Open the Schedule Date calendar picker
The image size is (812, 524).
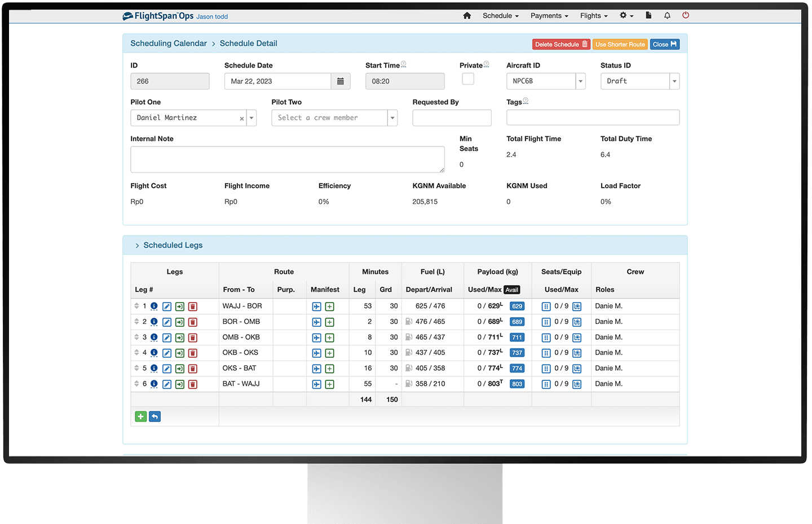tap(341, 81)
